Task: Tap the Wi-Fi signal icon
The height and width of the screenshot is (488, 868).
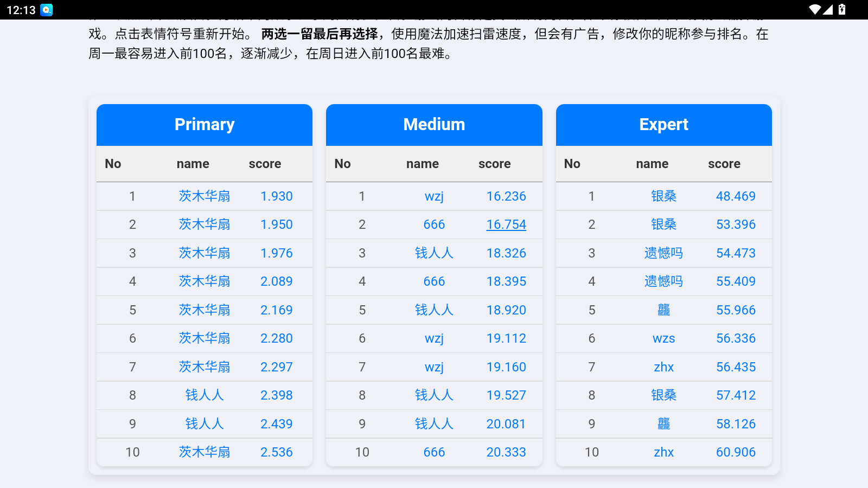Action: click(814, 10)
